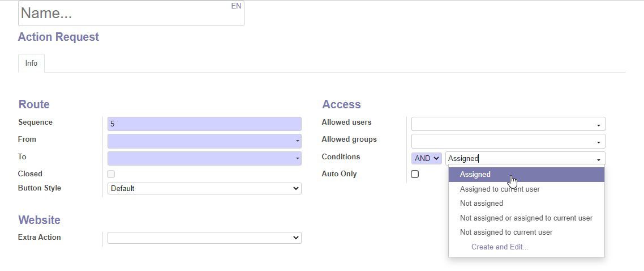Viewport: 644px width, 271px height.
Task: Click into the Name input field
Action: click(x=131, y=14)
